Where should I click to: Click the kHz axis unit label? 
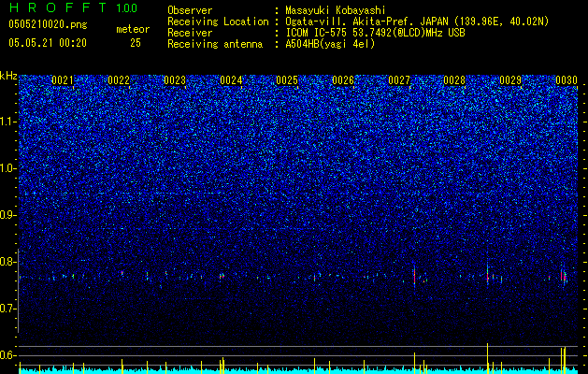(x=8, y=76)
